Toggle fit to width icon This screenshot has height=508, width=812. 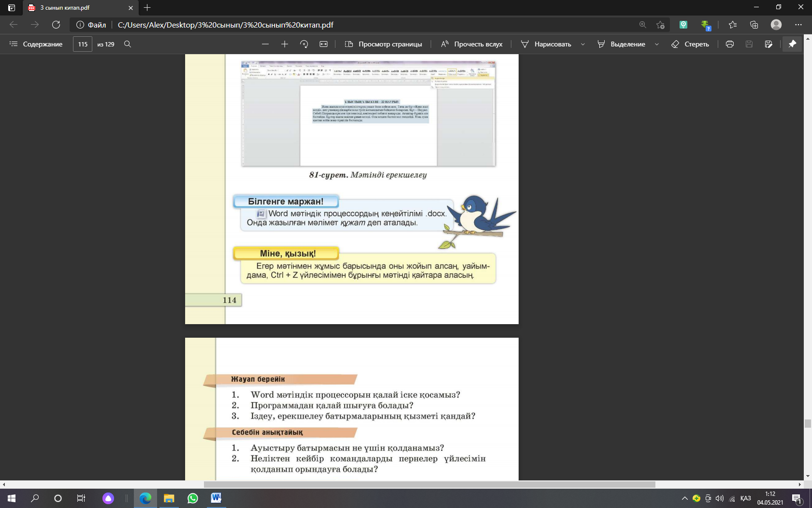(324, 44)
